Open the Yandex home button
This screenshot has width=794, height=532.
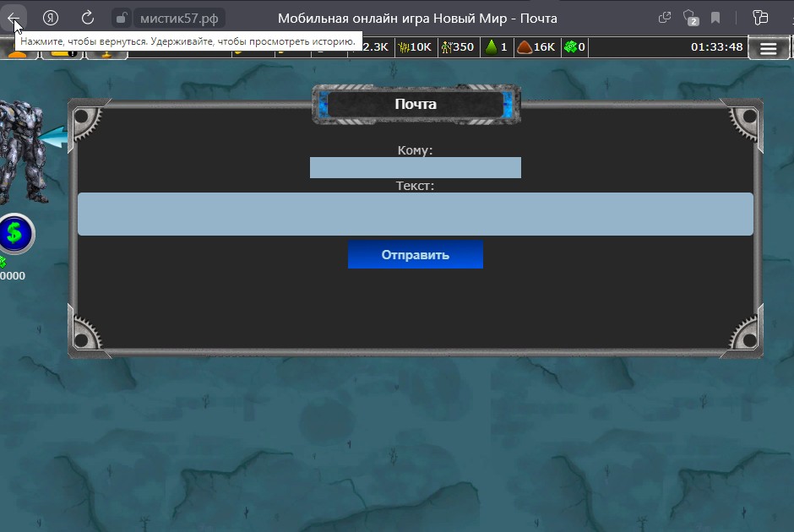(x=51, y=18)
